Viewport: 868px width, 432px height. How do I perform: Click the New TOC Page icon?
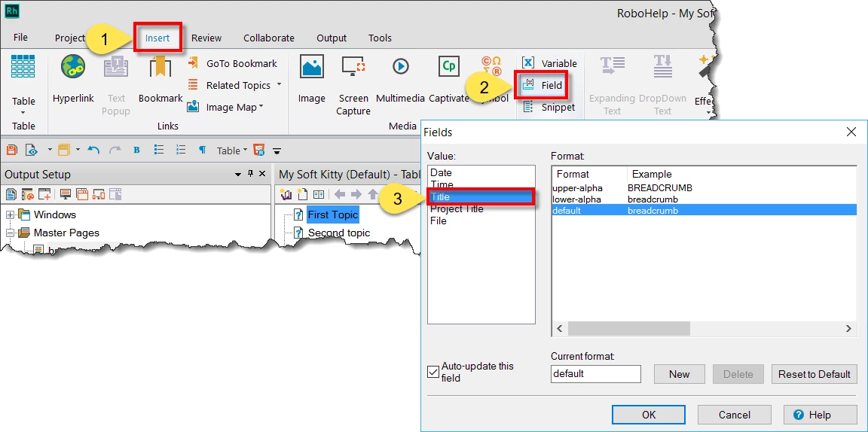tap(302, 194)
